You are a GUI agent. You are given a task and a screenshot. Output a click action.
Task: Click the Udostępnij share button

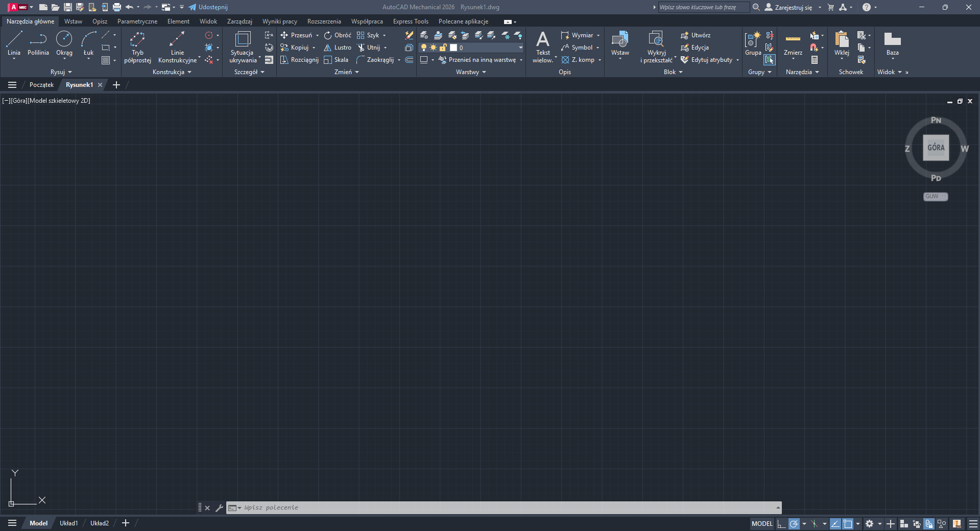click(x=208, y=7)
